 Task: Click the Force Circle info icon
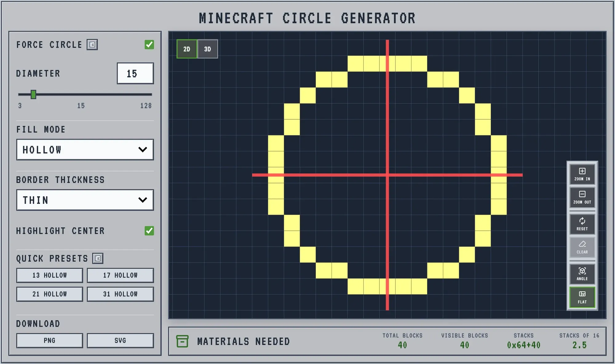[92, 45]
